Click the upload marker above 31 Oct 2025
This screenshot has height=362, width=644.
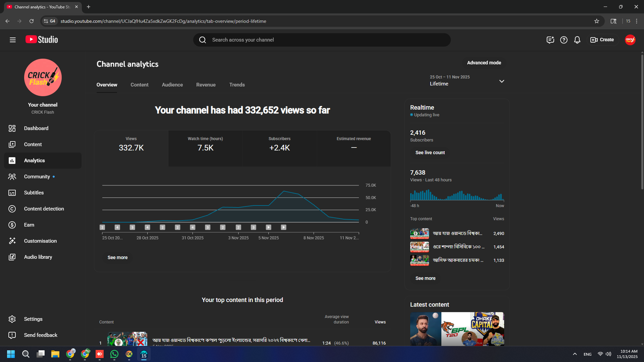tap(192, 227)
